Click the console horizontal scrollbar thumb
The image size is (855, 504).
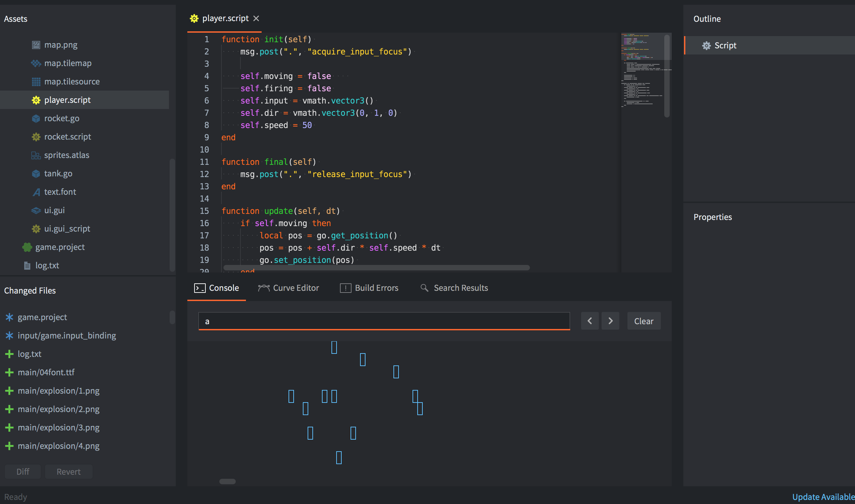click(228, 482)
